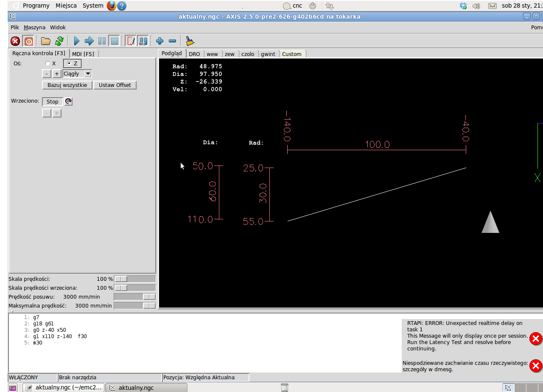Zoom out with minus icon
Screen dimensions: 543x392
tap(172, 41)
